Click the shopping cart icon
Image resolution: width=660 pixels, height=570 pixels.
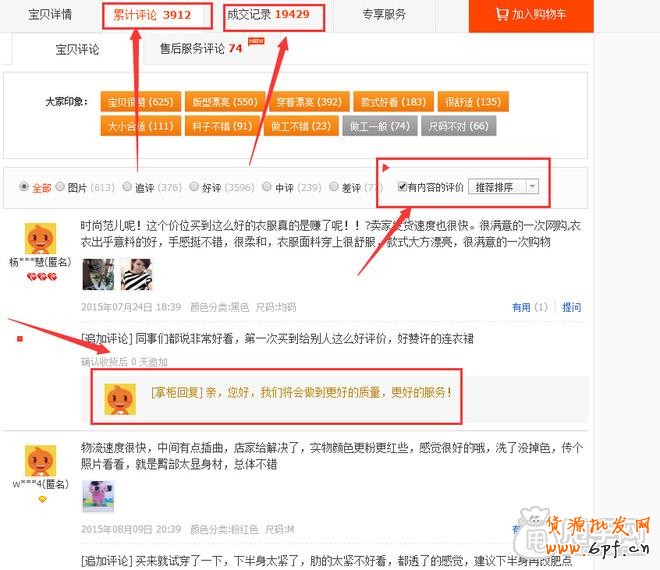coord(503,15)
